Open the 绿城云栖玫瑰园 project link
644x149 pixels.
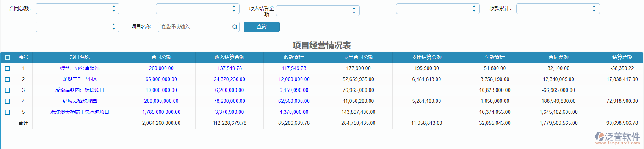(80, 101)
